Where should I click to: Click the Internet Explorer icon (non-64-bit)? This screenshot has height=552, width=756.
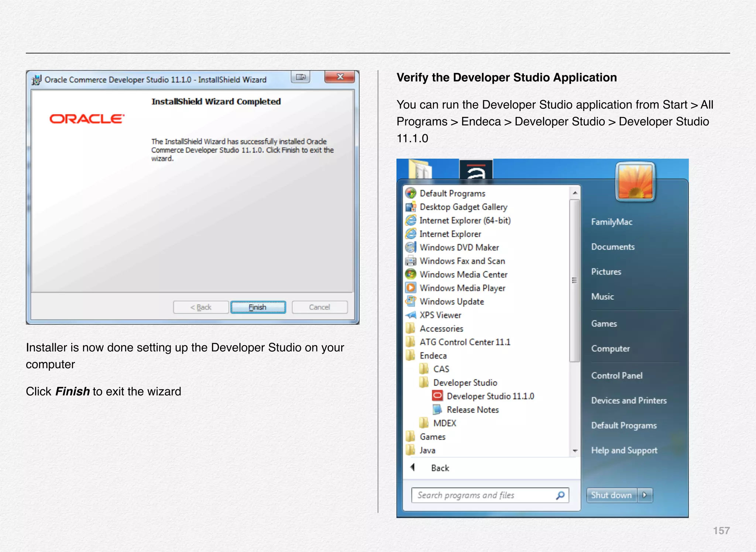[410, 234]
